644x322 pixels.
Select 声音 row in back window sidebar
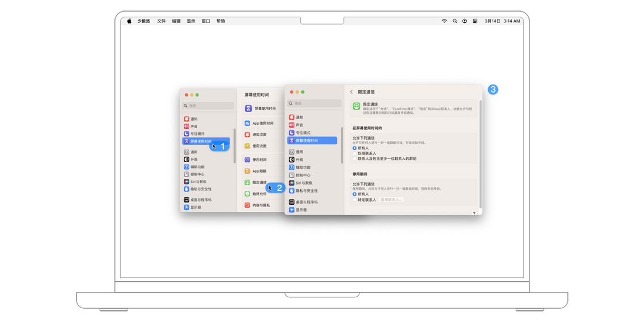[x=206, y=126]
